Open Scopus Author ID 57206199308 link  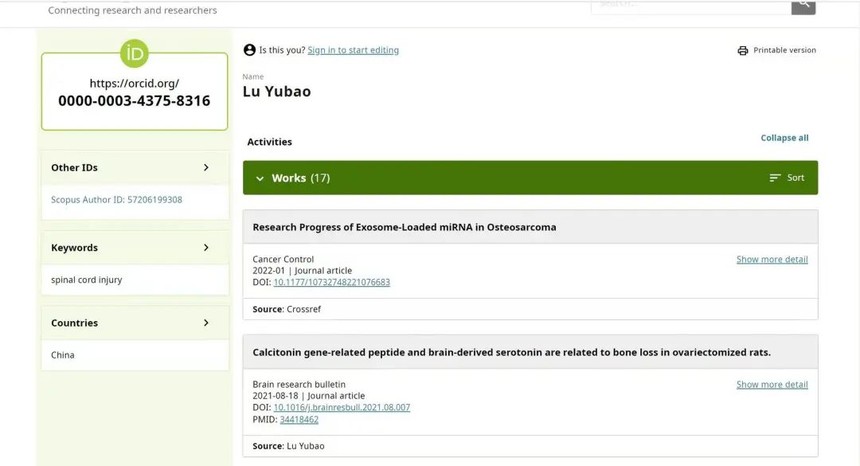(x=116, y=200)
